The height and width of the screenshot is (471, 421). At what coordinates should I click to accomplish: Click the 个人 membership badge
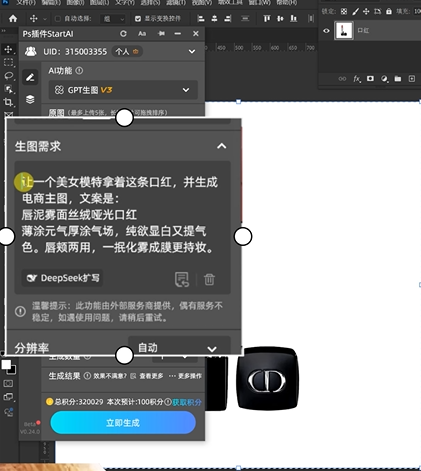pos(127,51)
